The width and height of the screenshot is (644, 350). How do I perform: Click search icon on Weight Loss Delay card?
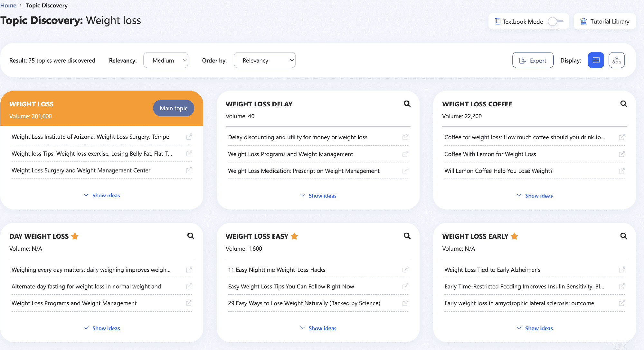point(407,104)
